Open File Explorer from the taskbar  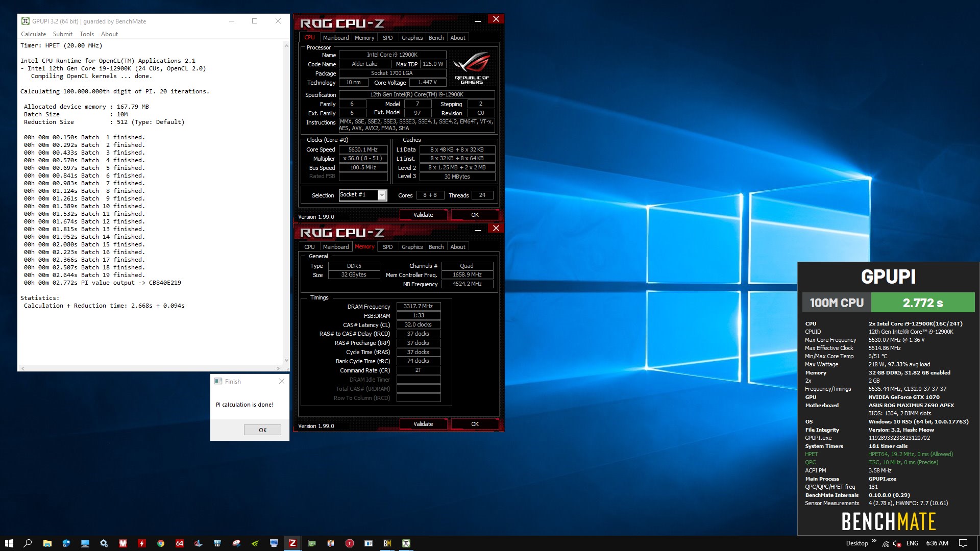[47, 543]
